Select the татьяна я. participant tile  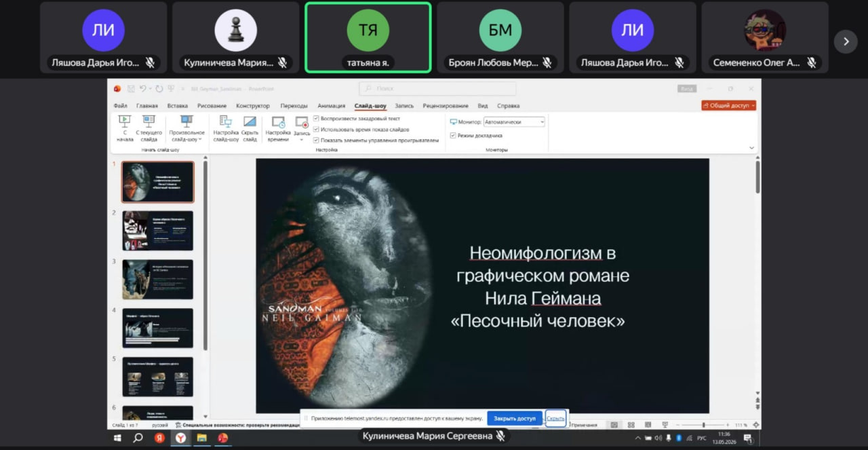(x=368, y=37)
